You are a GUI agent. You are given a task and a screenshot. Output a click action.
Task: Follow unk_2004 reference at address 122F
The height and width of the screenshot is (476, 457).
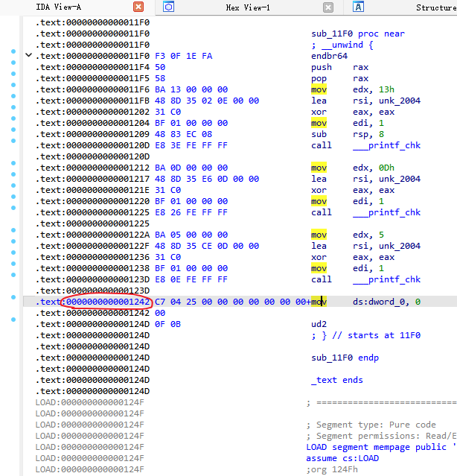(400, 246)
